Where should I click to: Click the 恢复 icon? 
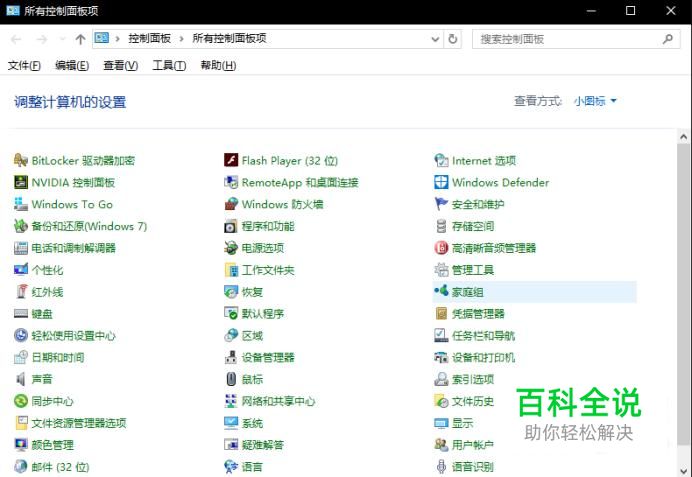[231, 291]
